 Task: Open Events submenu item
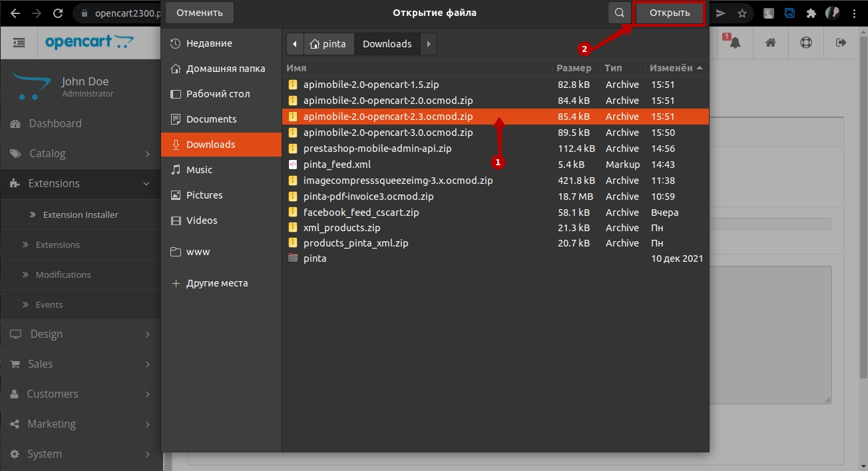(80, 304)
